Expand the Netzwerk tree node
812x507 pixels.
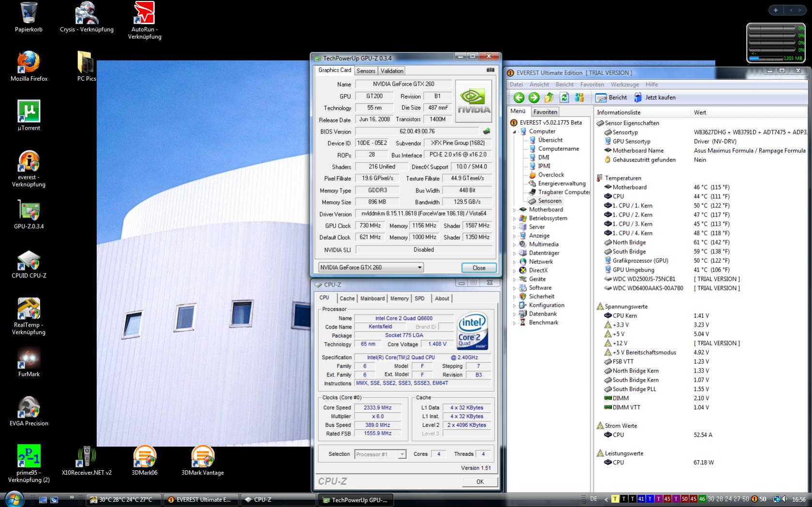pyautogui.click(x=515, y=262)
